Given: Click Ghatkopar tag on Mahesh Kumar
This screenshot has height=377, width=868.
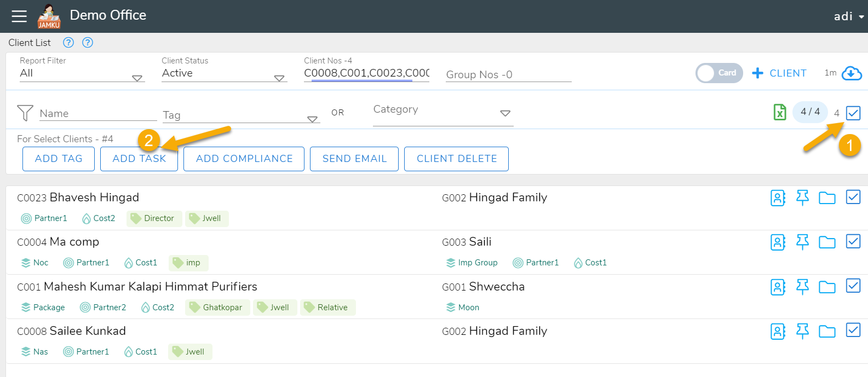Looking at the screenshot, I should (217, 308).
